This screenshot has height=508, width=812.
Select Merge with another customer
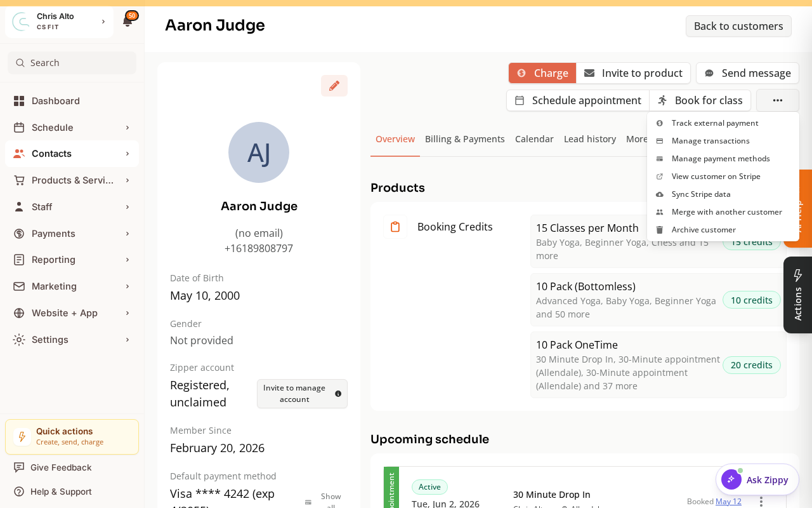[723, 212]
